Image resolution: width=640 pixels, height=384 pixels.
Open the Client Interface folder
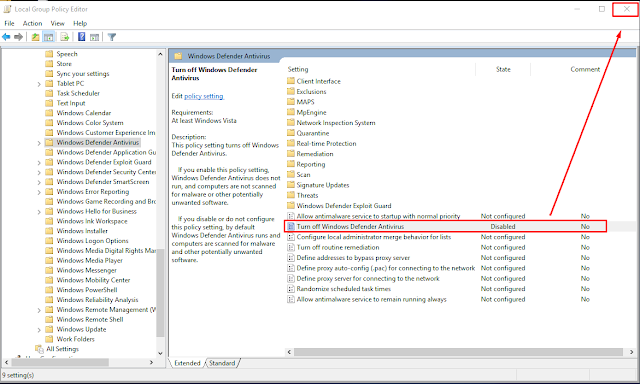[x=318, y=81]
